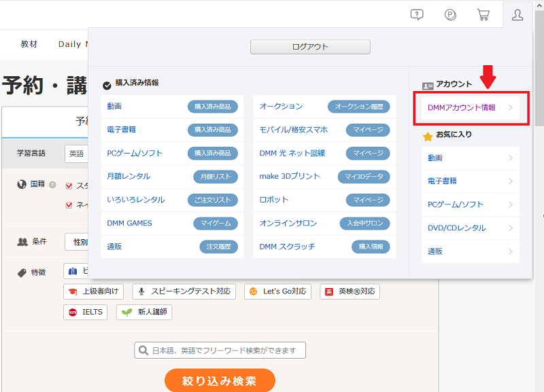544x392 pixels.
Task: Open いろいろレンタル link
Action: 135,200
